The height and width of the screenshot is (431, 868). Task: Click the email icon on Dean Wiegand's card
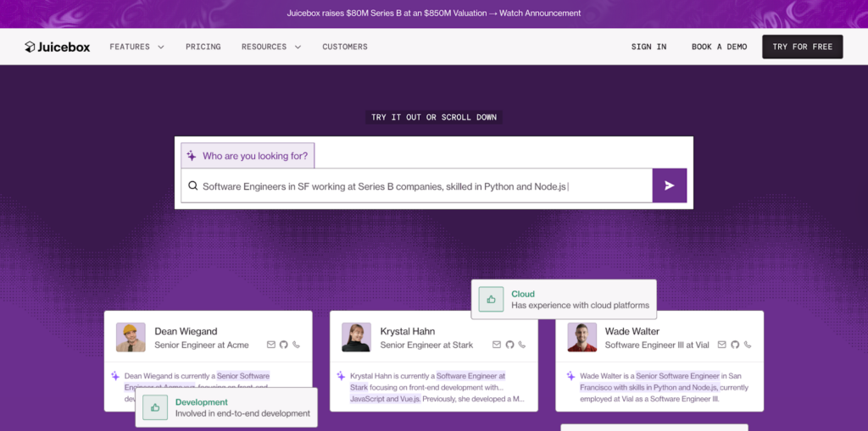271,345
